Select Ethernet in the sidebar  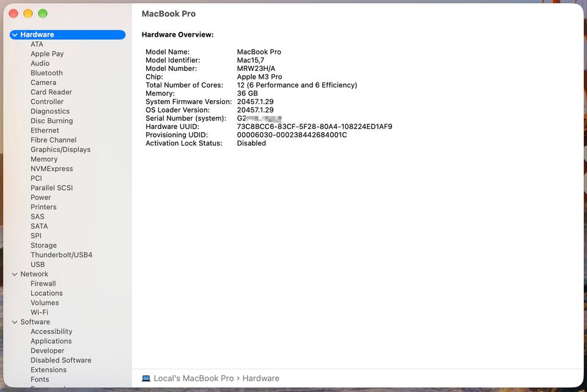(x=45, y=130)
